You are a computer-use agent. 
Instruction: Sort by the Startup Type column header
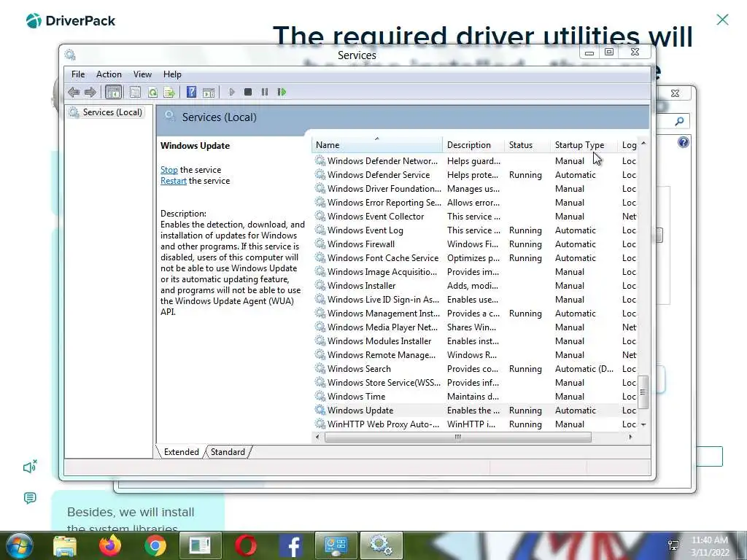click(584, 145)
